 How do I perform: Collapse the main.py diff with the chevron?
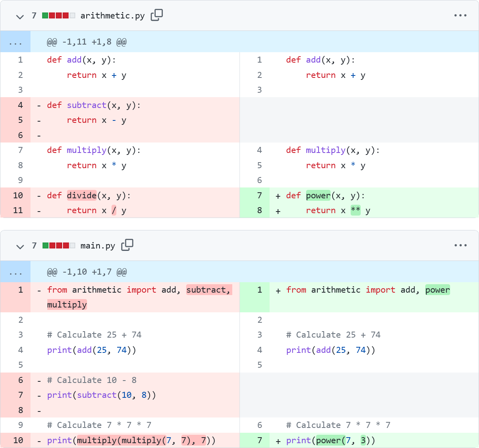[20, 246]
